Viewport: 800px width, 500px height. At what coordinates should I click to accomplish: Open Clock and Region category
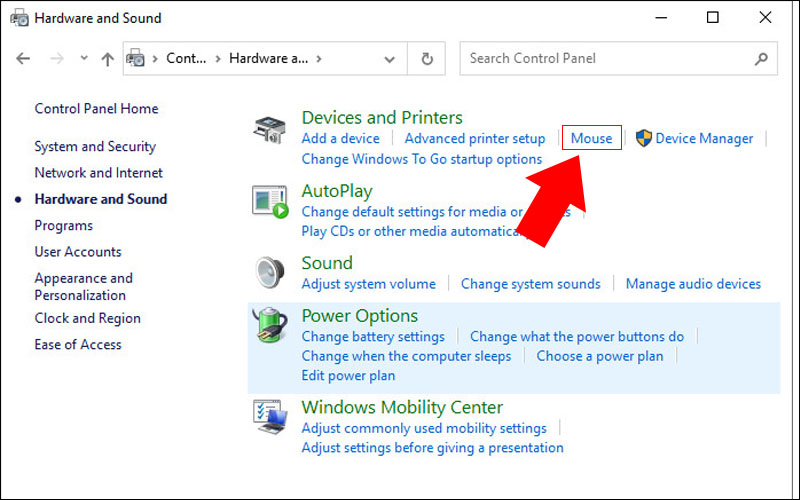coord(88,318)
